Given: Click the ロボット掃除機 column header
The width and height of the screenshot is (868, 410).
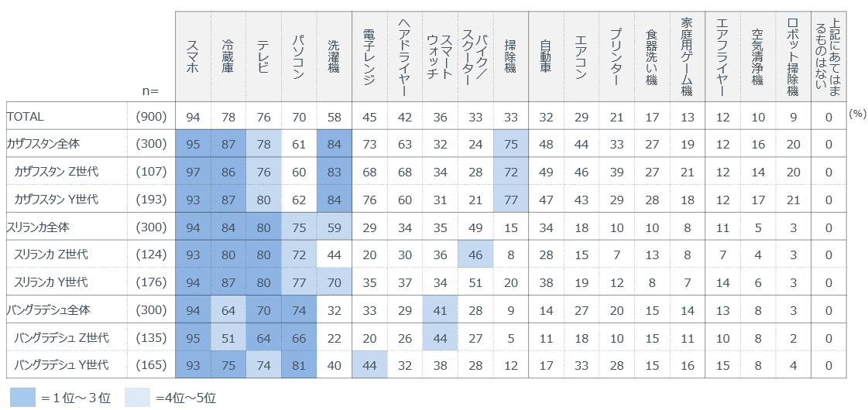Looking at the screenshot, I should tap(792, 56).
